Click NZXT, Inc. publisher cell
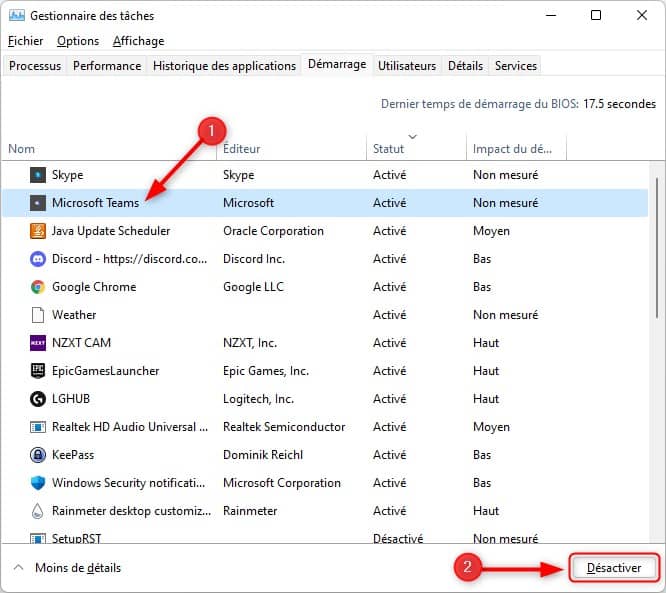This screenshot has height=593, width=666. [250, 343]
